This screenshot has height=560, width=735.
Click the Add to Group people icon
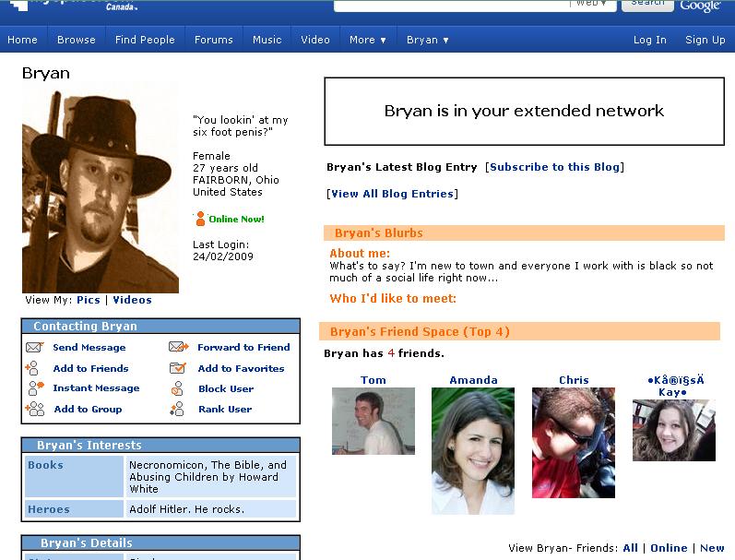pos(35,409)
